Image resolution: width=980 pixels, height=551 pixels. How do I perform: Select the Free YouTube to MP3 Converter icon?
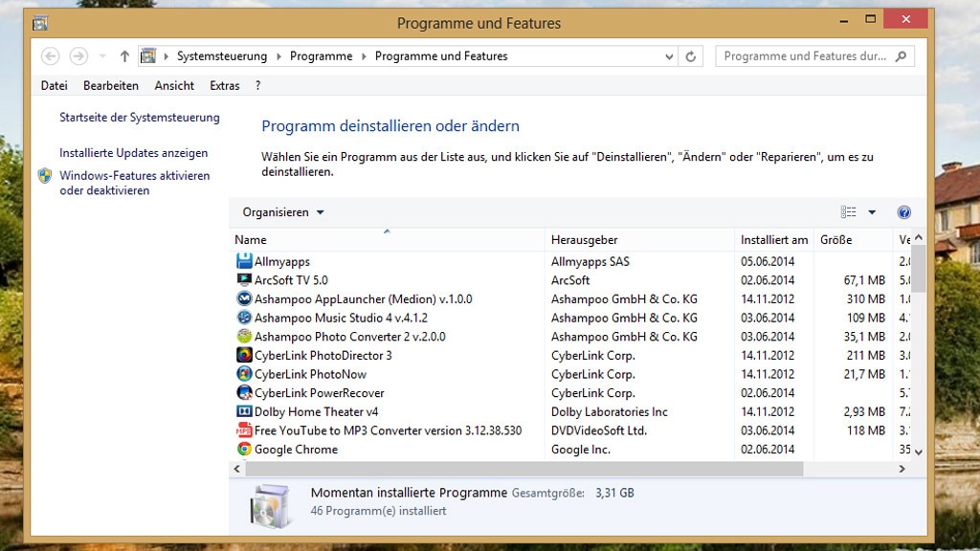point(242,430)
